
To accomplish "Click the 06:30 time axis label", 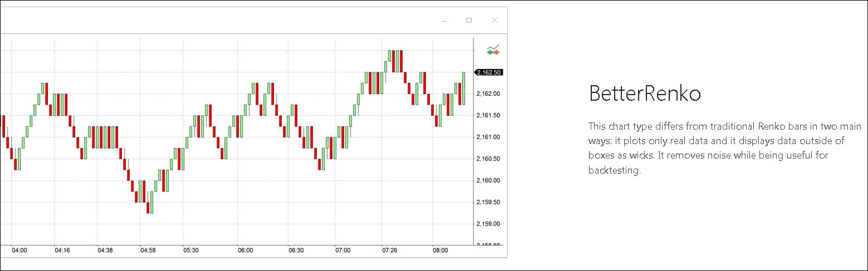I will coord(296,250).
